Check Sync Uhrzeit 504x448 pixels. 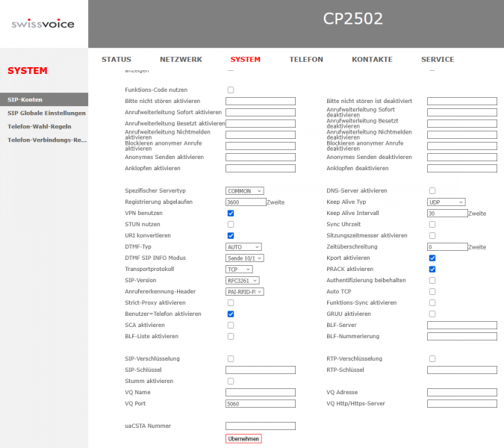(432, 224)
